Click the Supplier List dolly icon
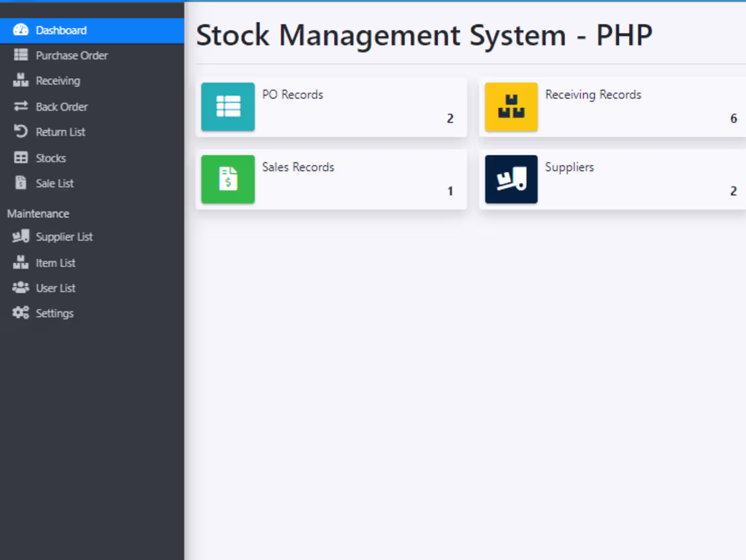The image size is (746, 560). pyautogui.click(x=20, y=237)
